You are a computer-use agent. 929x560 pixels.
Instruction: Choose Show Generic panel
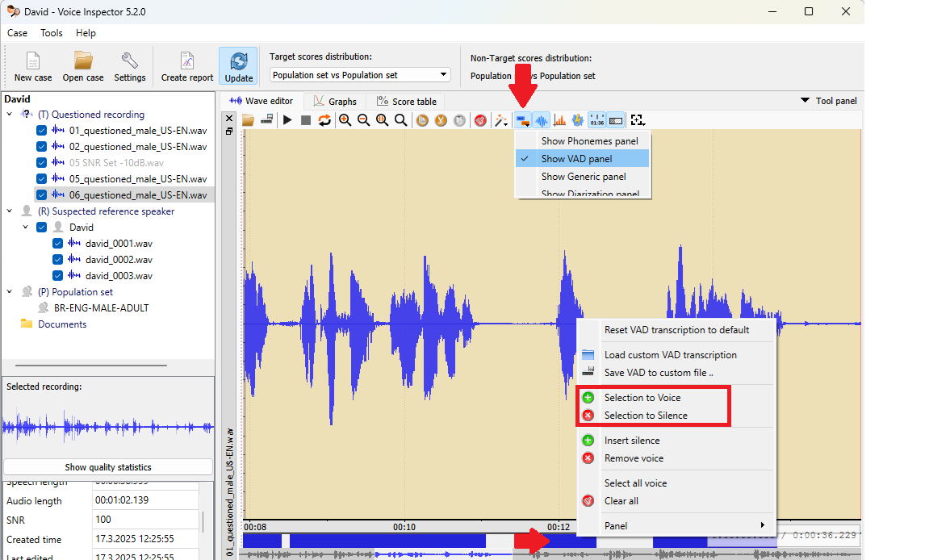584,177
